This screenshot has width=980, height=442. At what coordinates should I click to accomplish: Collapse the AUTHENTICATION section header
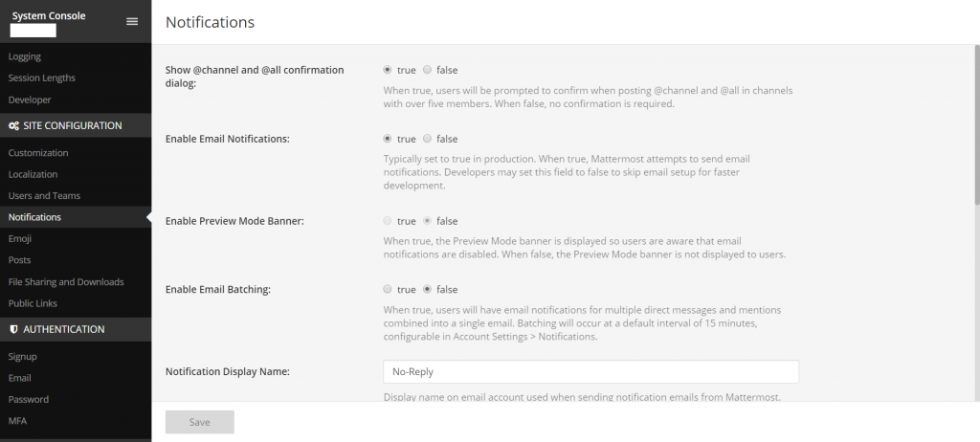click(63, 329)
